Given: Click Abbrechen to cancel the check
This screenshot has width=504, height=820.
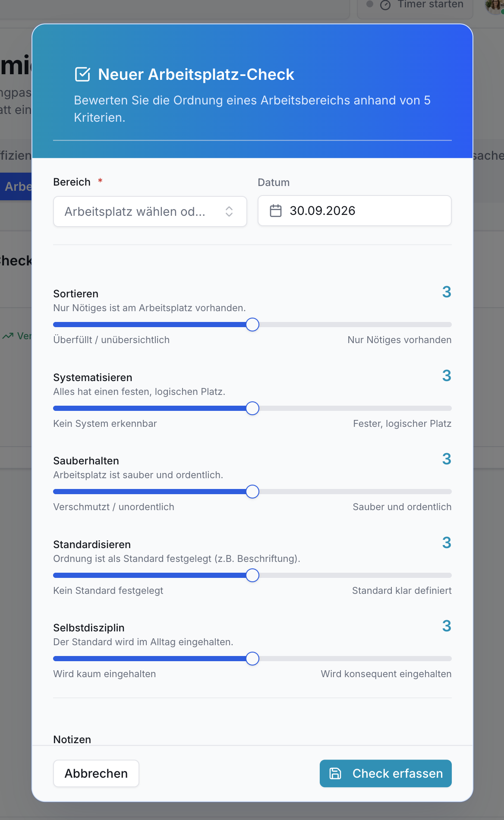Looking at the screenshot, I should pyautogui.click(x=96, y=773).
